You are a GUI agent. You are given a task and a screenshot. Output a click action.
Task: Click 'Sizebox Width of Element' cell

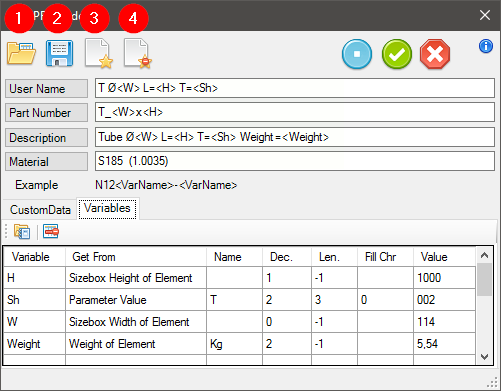(136, 322)
